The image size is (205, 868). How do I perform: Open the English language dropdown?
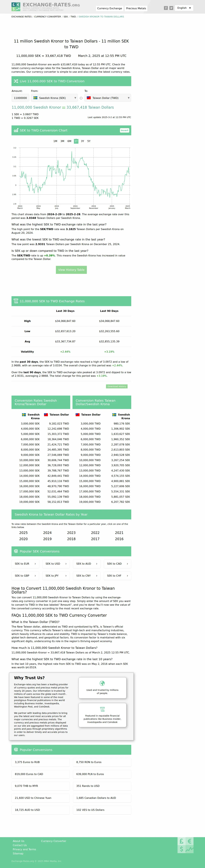click(x=184, y=8)
